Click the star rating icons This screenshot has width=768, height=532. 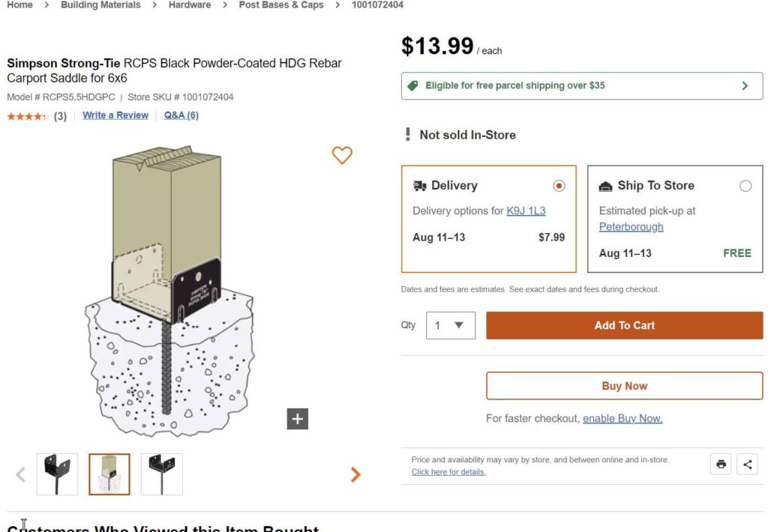pos(27,116)
